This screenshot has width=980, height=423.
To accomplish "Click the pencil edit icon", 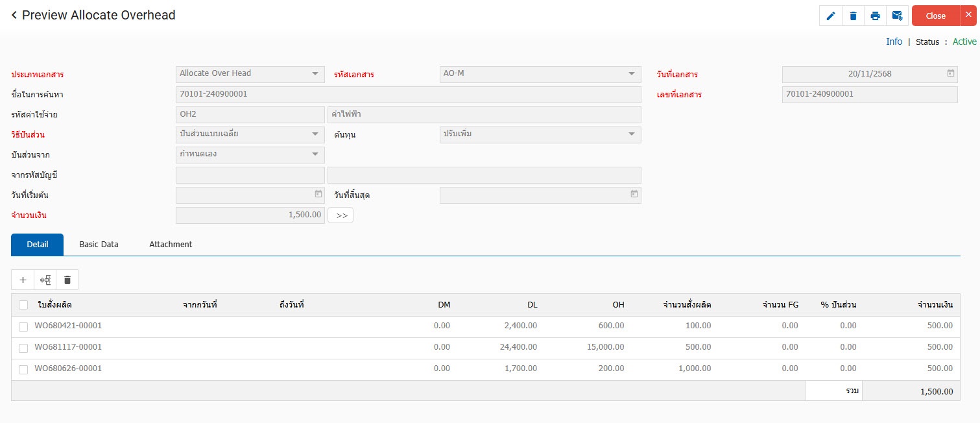I will tap(831, 16).
